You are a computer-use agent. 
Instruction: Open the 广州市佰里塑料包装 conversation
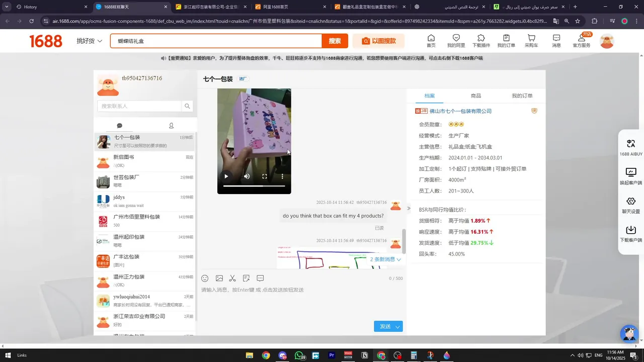[x=145, y=221]
